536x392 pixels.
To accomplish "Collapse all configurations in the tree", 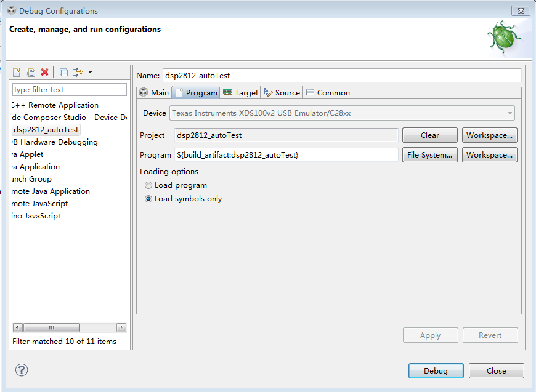I will pyautogui.click(x=63, y=73).
